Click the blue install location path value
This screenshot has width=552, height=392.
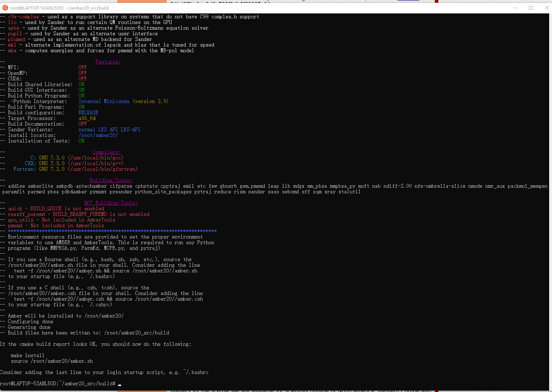pos(98,135)
